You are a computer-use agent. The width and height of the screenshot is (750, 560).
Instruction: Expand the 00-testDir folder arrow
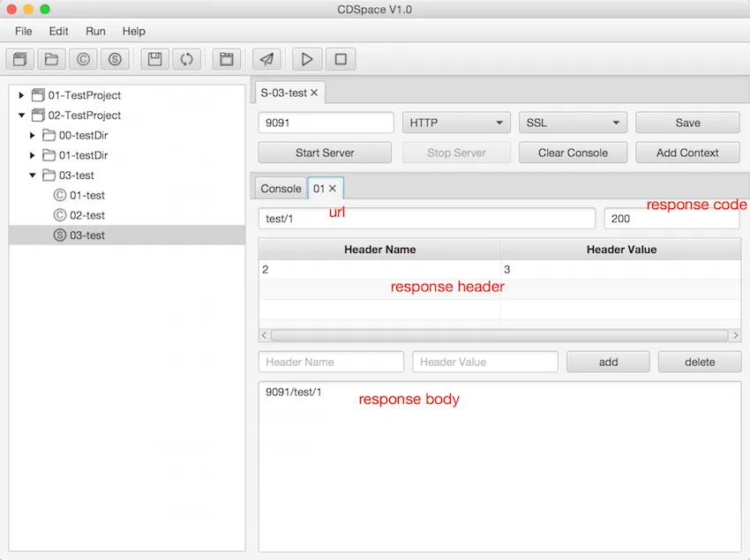click(x=33, y=135)
